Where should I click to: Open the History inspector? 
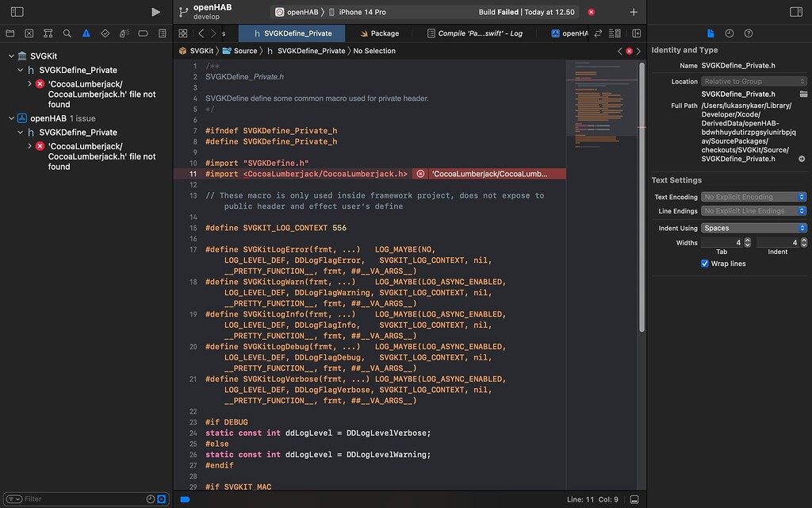(x=730, y=33)
